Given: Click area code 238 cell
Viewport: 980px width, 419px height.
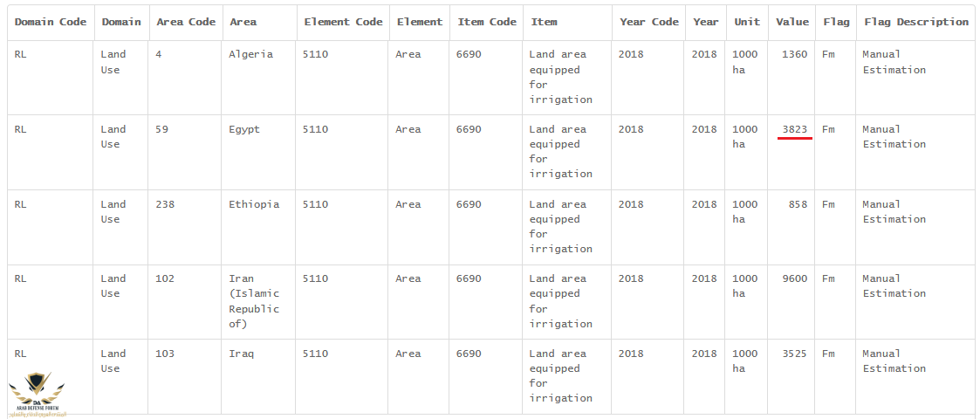Looking at the screenshot, I should [x=165, y=204].
